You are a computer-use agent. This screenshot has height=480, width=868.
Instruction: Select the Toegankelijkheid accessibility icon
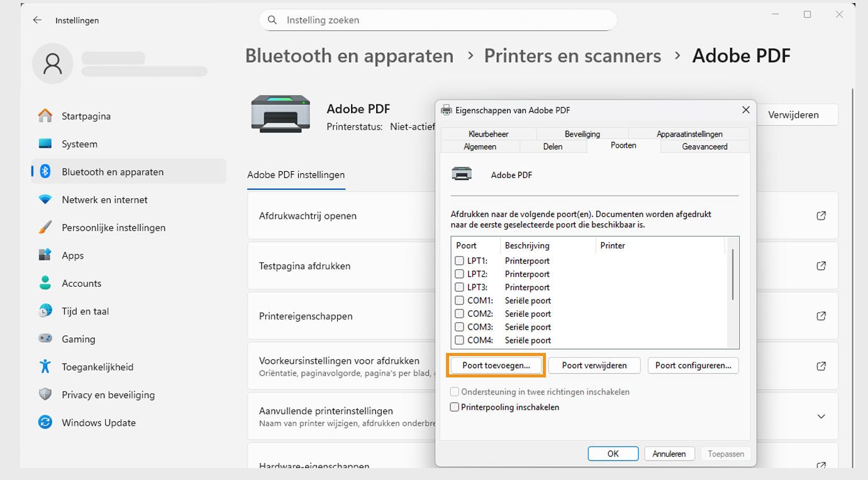coord(44,366)
